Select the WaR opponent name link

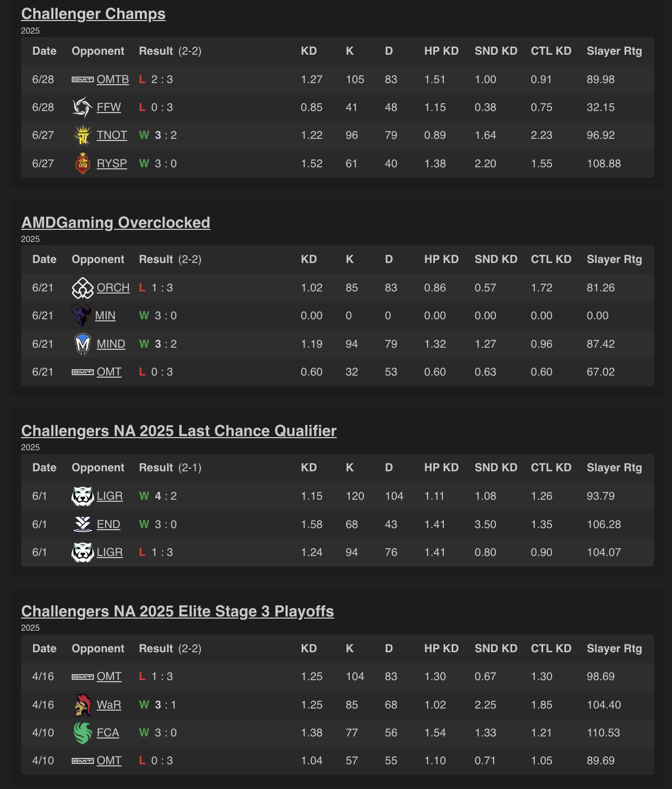tap(109, 705)
